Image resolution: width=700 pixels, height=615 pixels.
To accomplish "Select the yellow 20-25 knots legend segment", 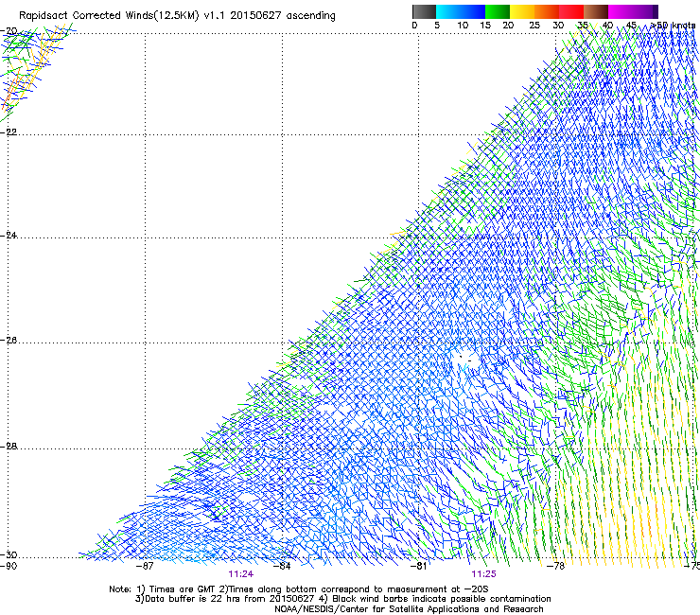I will (522, 11).
